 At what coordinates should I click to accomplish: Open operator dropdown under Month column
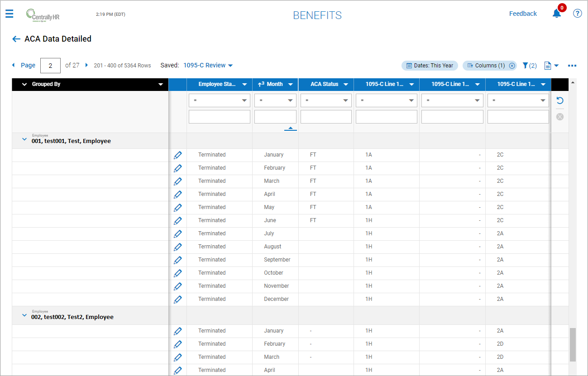275,100
